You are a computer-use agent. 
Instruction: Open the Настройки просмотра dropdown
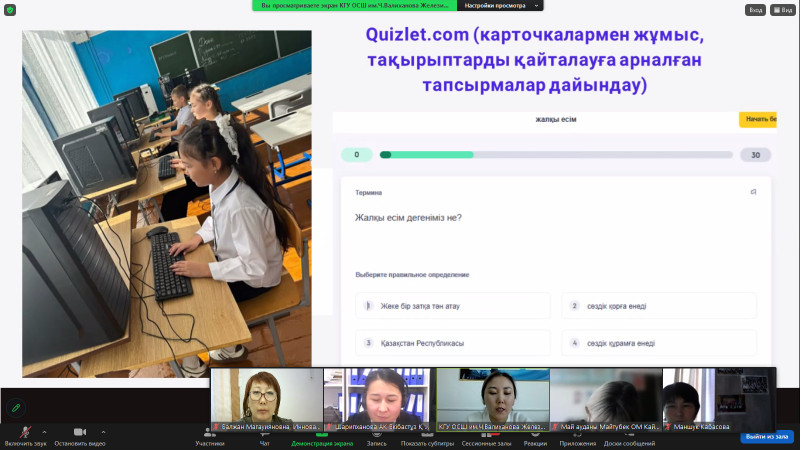[x=502, y=6]
